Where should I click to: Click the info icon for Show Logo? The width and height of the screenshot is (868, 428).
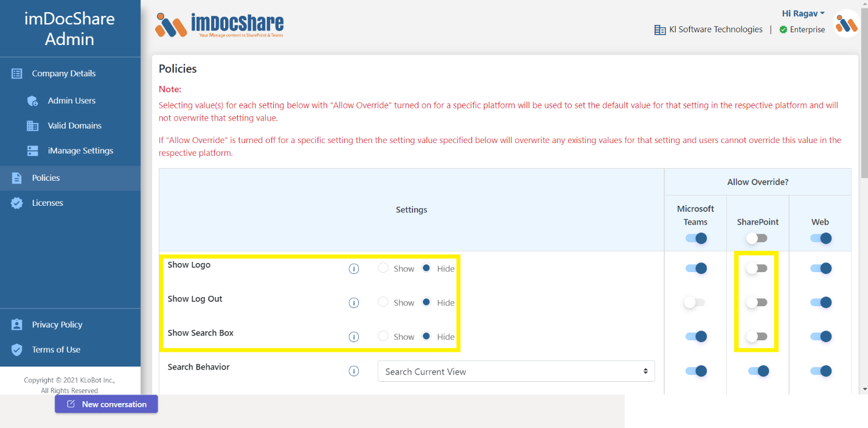354,268
